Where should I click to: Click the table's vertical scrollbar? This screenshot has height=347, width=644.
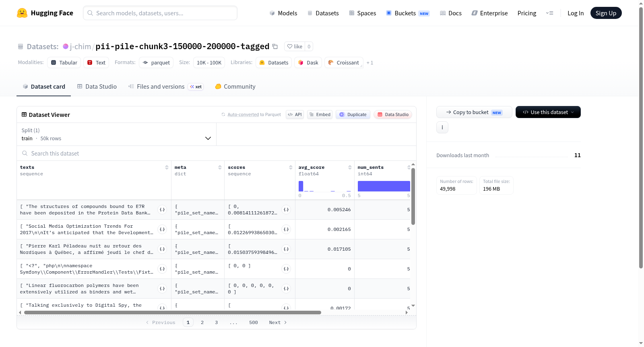click(x=413, y=196)
